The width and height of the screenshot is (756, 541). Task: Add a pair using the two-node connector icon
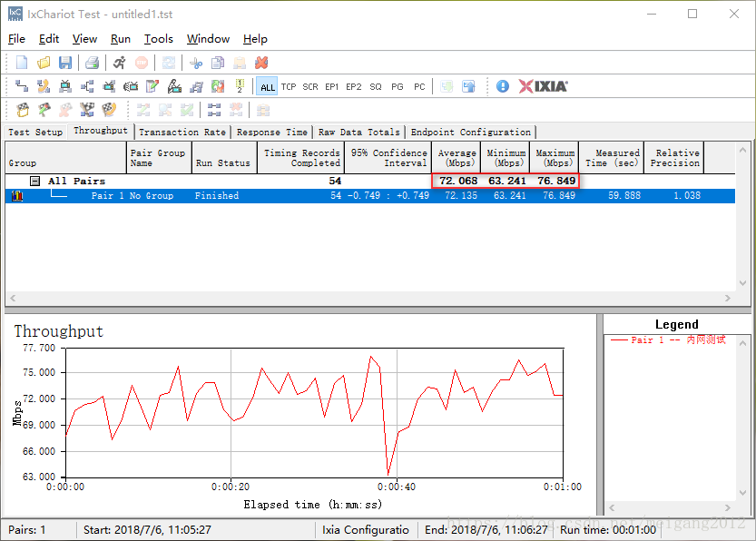[x=22, y=86]
